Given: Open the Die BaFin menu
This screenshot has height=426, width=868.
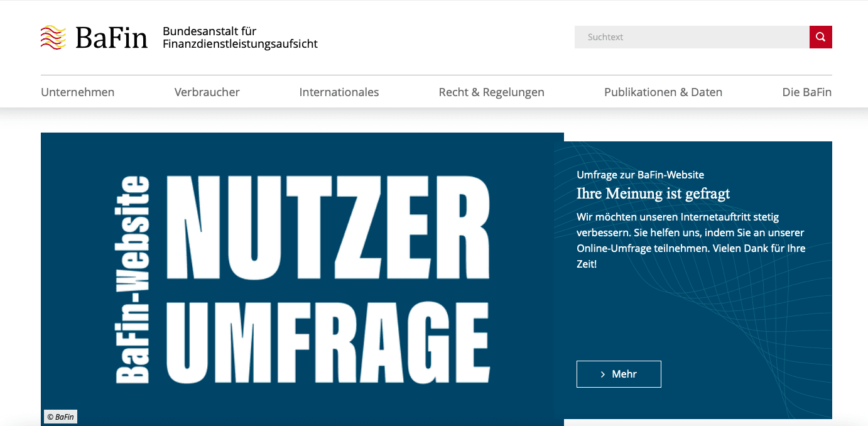Looking at the screenshot, I should click(807, 92).
